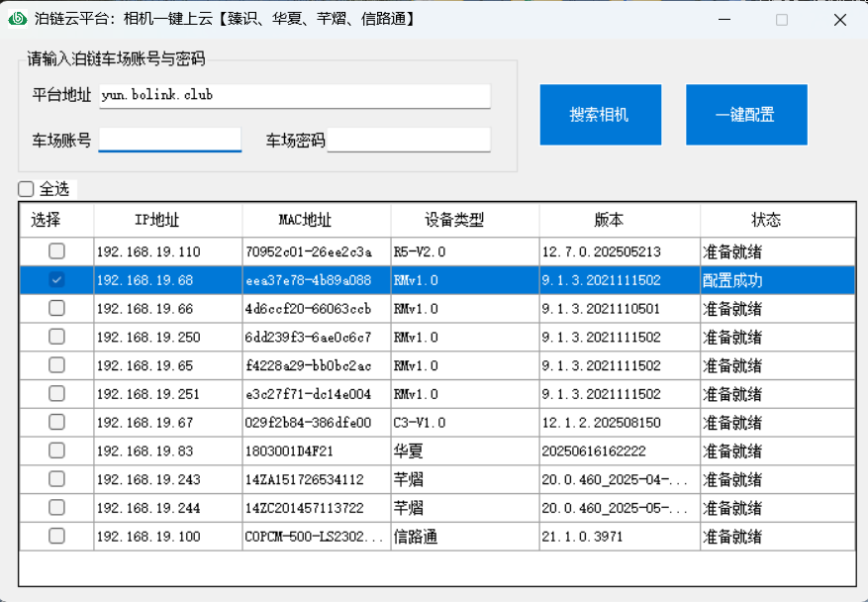Click the 泊链云平台 app icon in title bar
868x602 pixels.
[18, 19]
